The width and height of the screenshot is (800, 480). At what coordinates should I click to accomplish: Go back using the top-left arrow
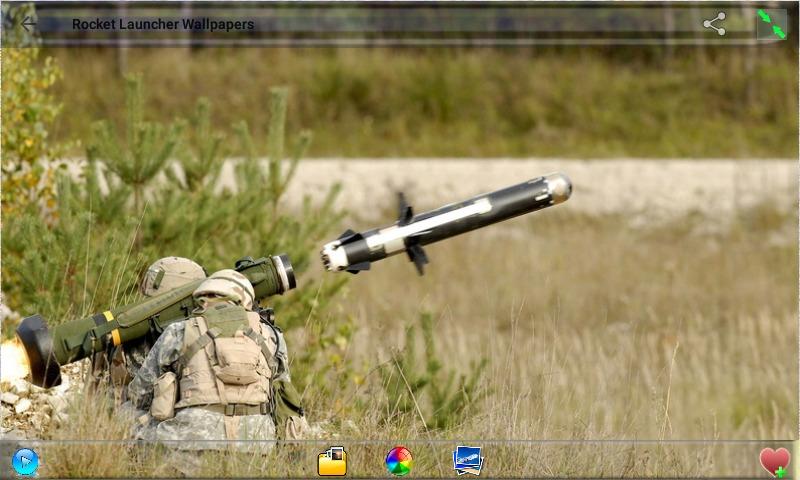point(28,23)
